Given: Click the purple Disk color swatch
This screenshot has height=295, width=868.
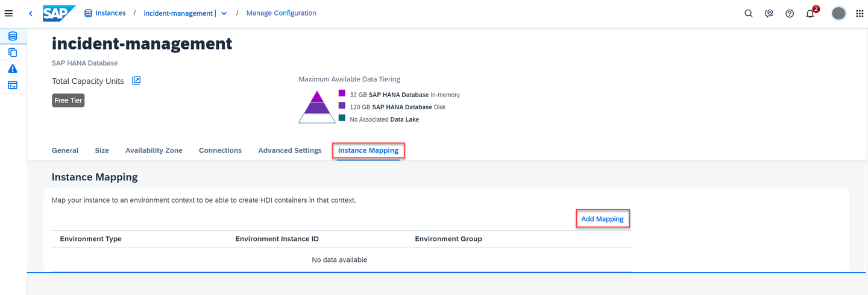Looking at the screenshot, I should click(x=342, y=106).
